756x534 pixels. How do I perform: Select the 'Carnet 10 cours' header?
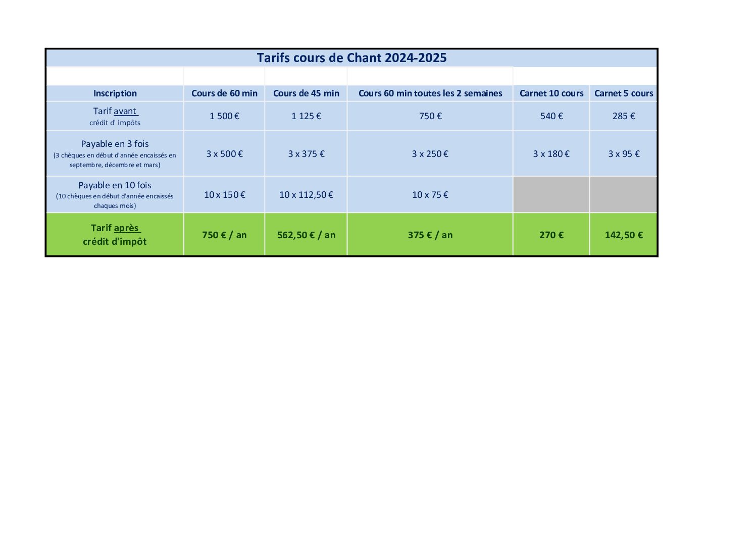(551, 93)
